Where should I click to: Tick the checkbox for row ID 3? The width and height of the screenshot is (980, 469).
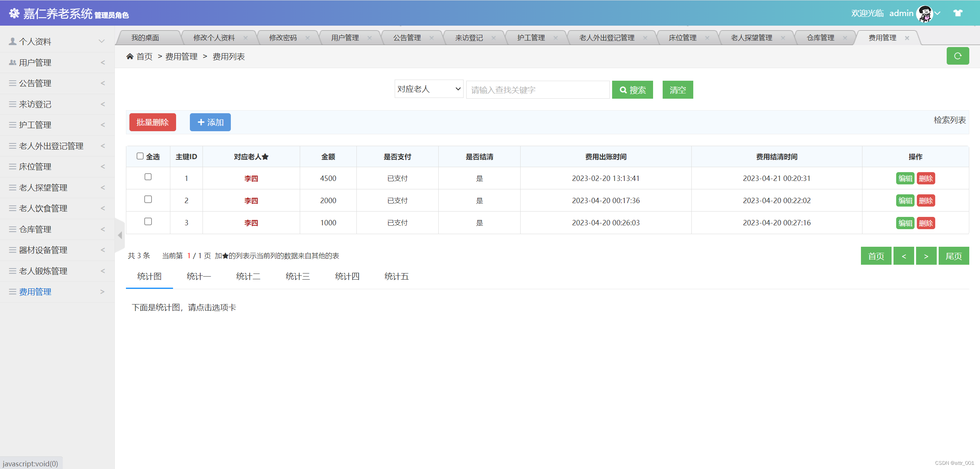(x=148, y=221)
